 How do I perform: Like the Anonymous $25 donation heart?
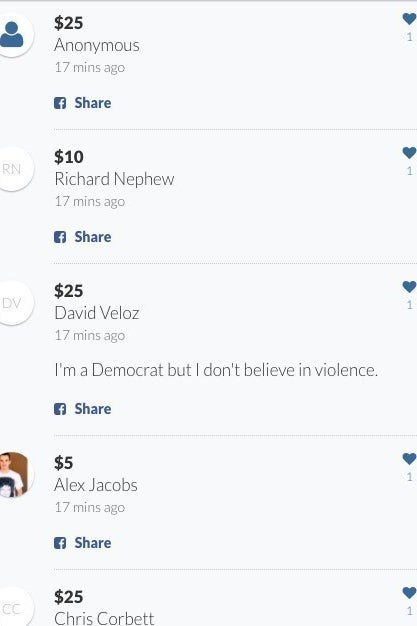pos(409,19)
